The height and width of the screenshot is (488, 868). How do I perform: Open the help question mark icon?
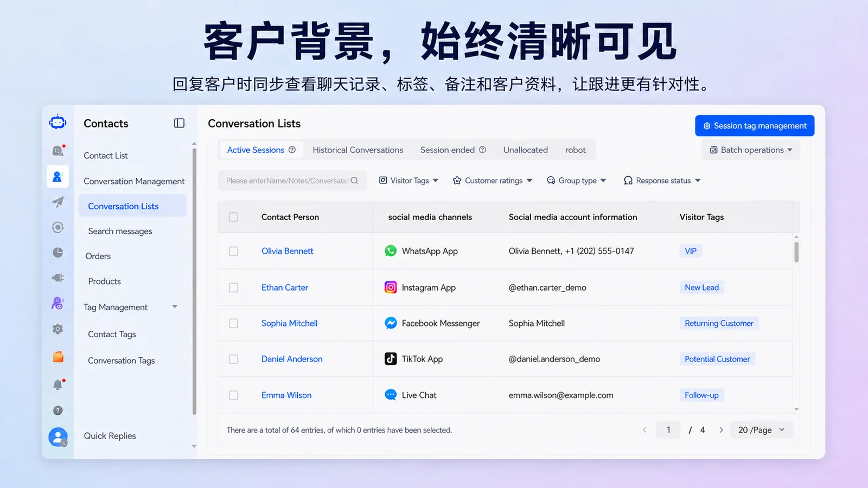58,410
